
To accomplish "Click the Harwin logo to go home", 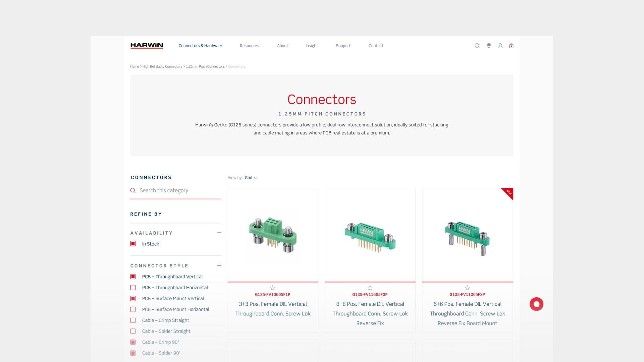I will point(147,46).
